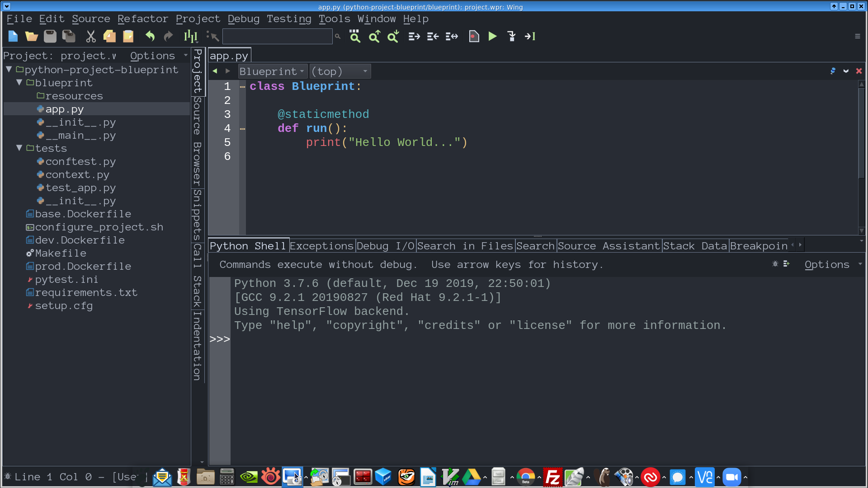The image size is (868, 488).
Task: Click the Save All icon
Action: [x=69, y=36]
